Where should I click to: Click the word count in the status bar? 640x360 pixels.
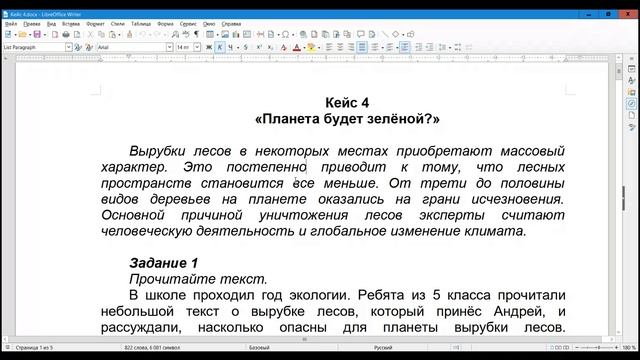152,348
